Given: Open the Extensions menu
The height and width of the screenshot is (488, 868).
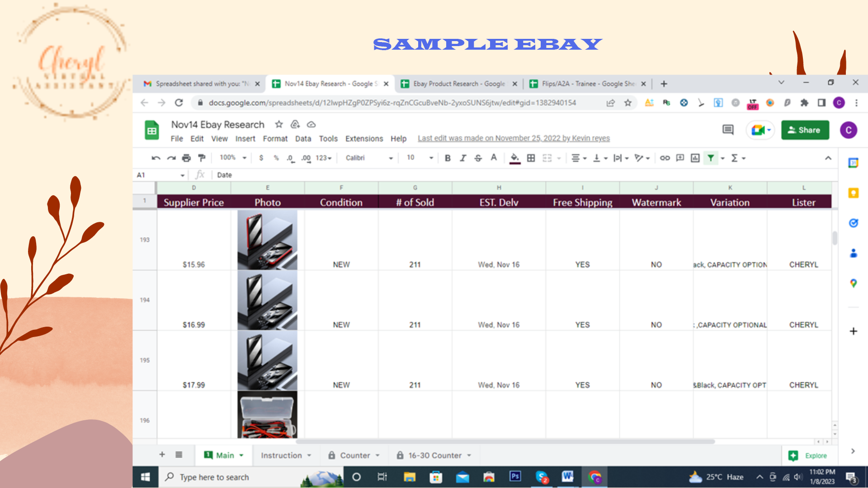Looking at the screenshot, I should (x=364, y=139).
